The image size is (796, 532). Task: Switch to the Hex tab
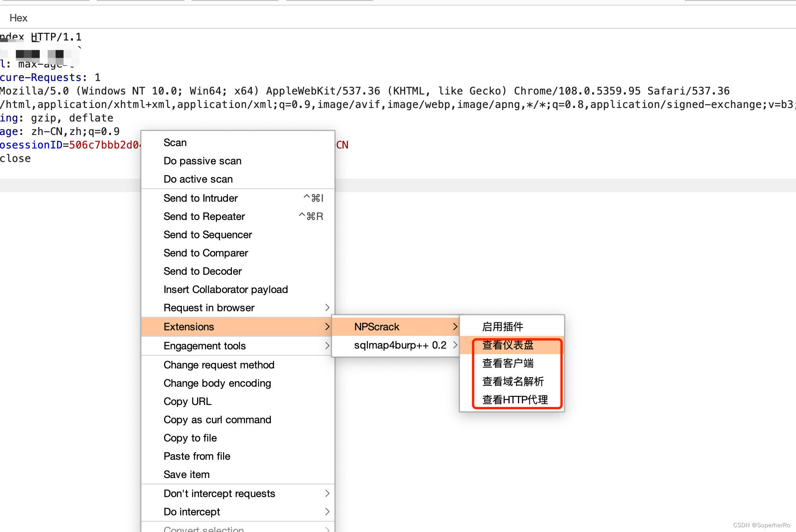[x=18, y=18]
